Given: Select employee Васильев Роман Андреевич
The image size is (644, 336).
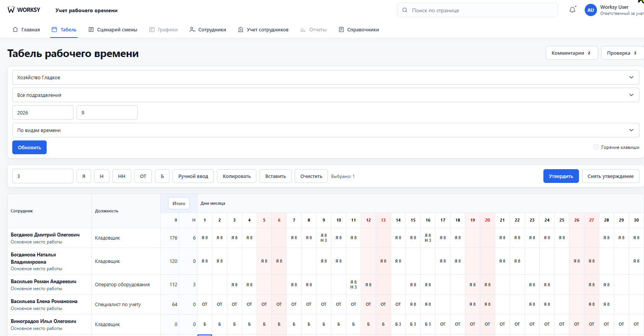Looking at the screenshot, I should (44, 281).
